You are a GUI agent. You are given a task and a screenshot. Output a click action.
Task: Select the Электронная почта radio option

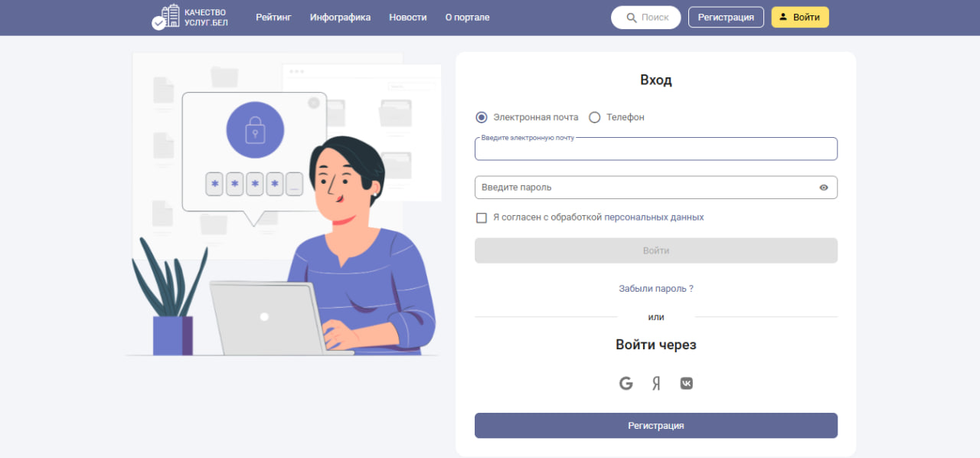coord(482,117)
